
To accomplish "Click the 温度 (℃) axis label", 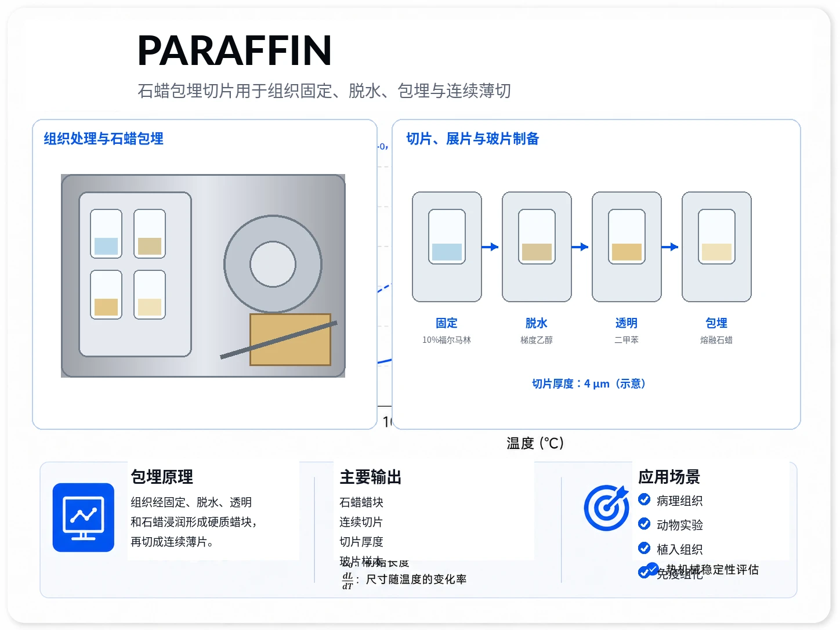I will [x=535, y=443].
